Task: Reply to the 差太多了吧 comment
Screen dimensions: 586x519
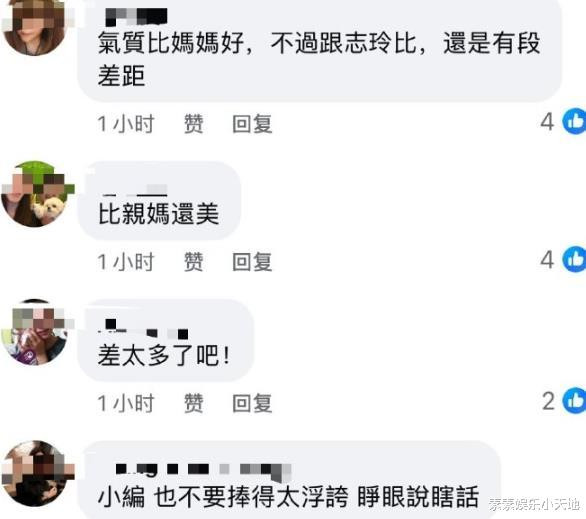Action: 252,403
